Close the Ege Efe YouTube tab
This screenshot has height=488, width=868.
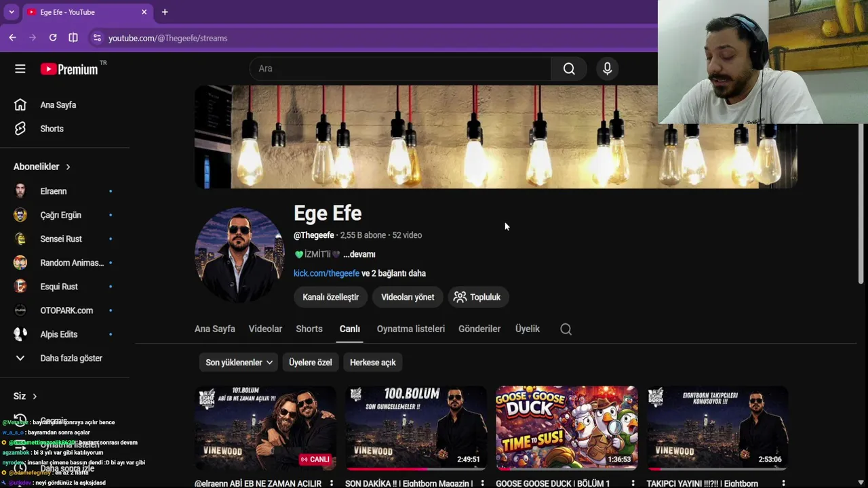click(144, 12)
